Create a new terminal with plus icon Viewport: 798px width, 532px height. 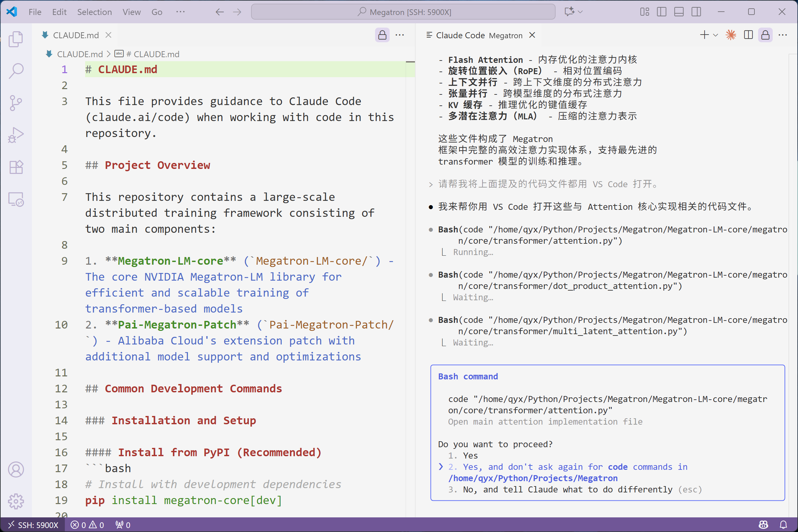704,35
